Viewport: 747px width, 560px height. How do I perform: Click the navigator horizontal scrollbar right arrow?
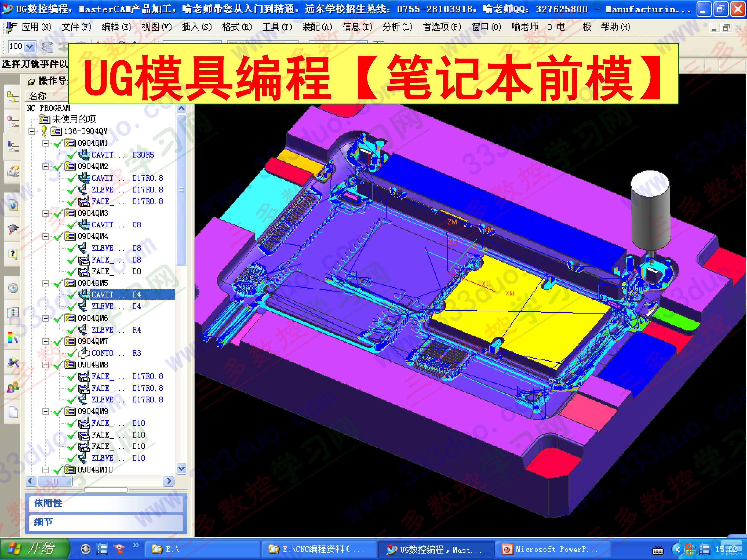pyautogui.click(x=169, y=481)
